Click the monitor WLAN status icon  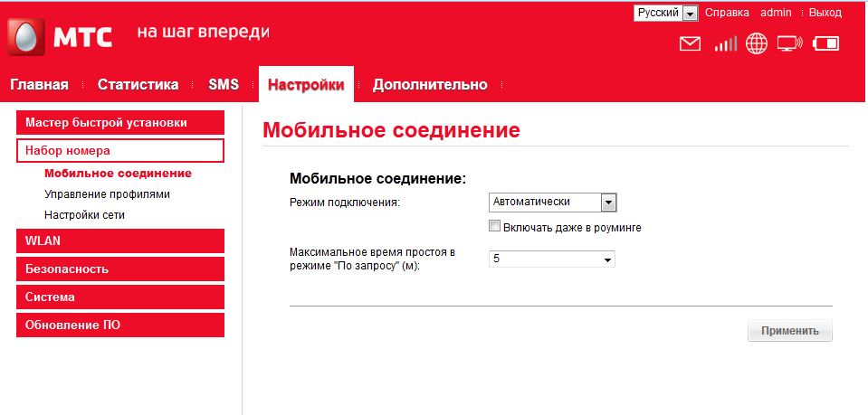(790, 43)
